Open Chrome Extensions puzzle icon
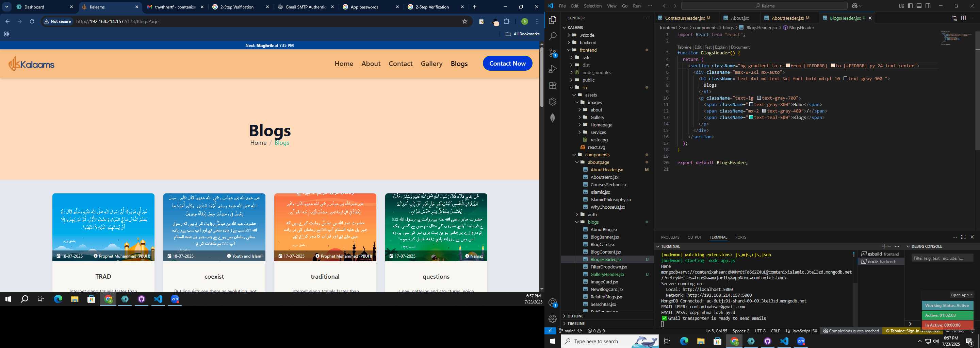Image resolution: width=980 pixels, height=348 pixels. pyautogui.click(x=506, y=21)
